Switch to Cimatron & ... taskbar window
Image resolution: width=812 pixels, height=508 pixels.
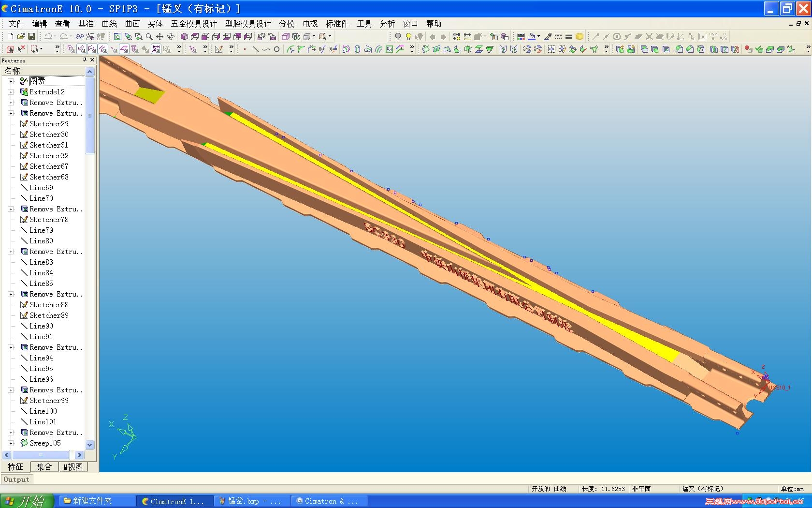click(329, 501)
